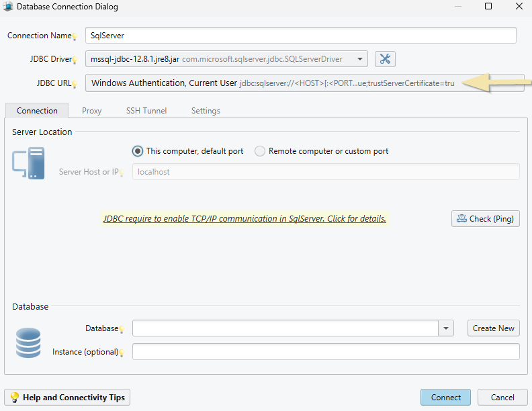532x411 pixels.
Task: Click the database cylinder stack icon
Action: [28, 342]
